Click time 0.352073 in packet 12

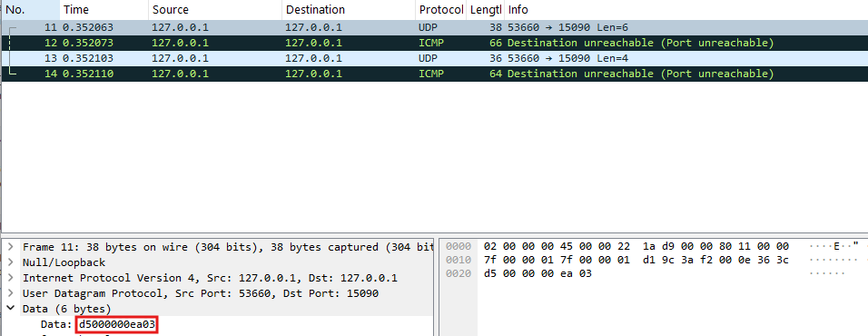point(89,43)
